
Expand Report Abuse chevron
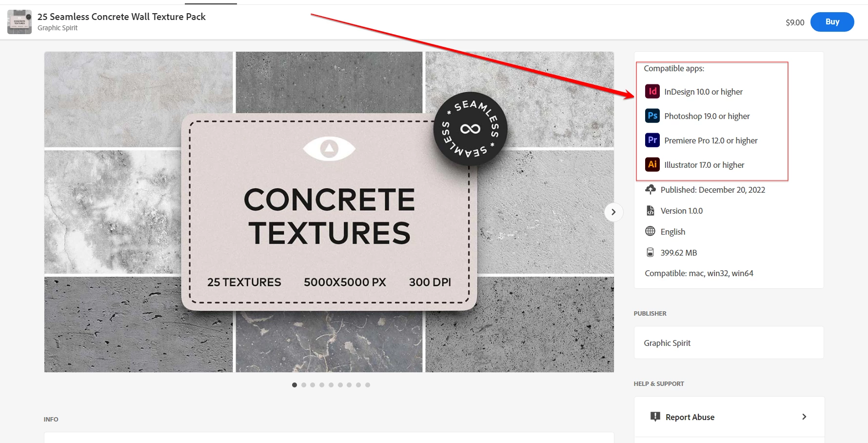point(804,417)
